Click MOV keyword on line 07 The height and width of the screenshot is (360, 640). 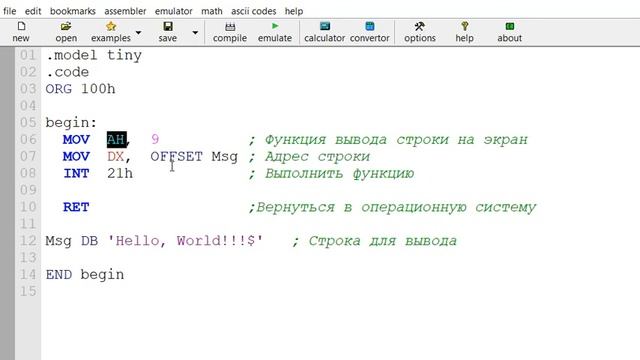[76, 157]
